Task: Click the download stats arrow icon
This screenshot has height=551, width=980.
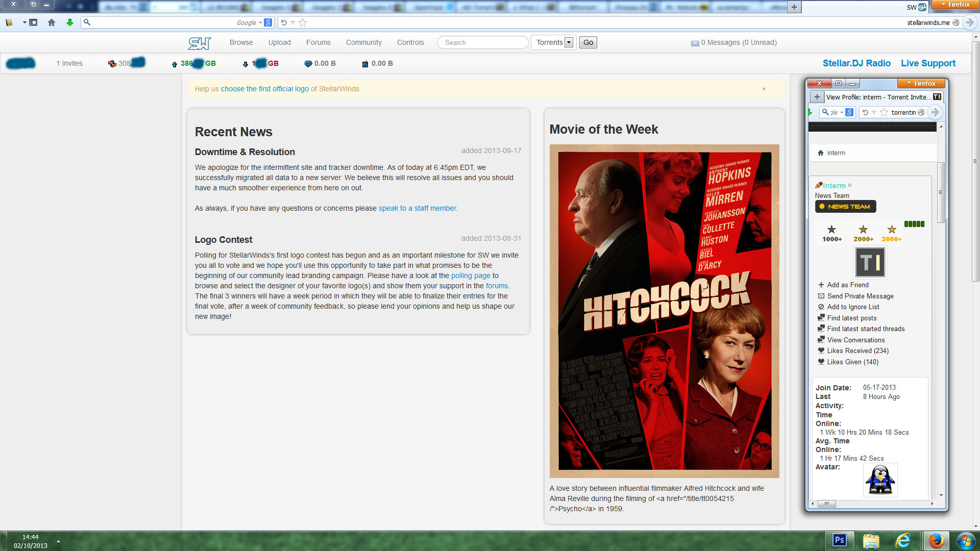Action: [x=246, y=64]
